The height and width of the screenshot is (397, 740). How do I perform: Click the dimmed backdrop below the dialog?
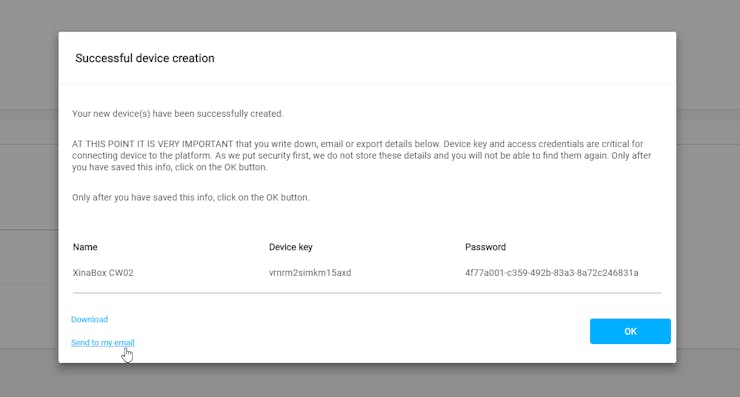[x=370, y=380]
